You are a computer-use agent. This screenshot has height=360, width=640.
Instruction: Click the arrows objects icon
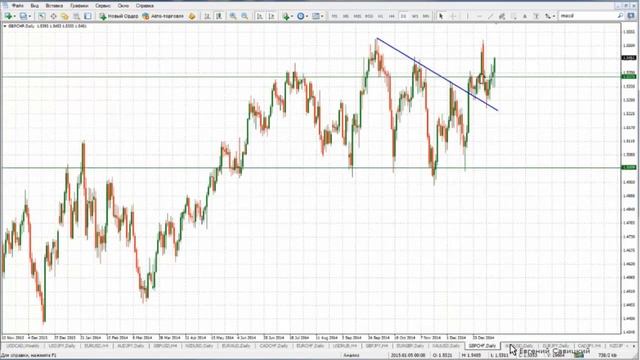[547, 16]
